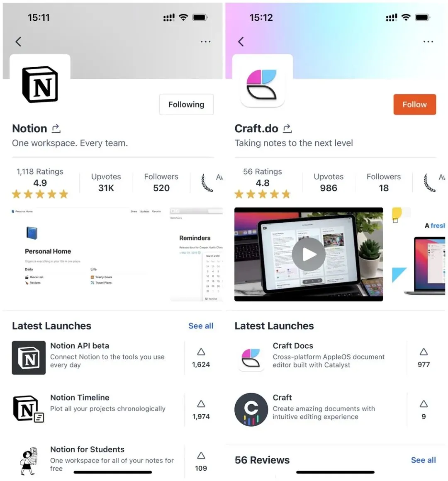Tap the share icon next to Notion
This screenshot has width=448, height=481.
click(x=56, y=129)
